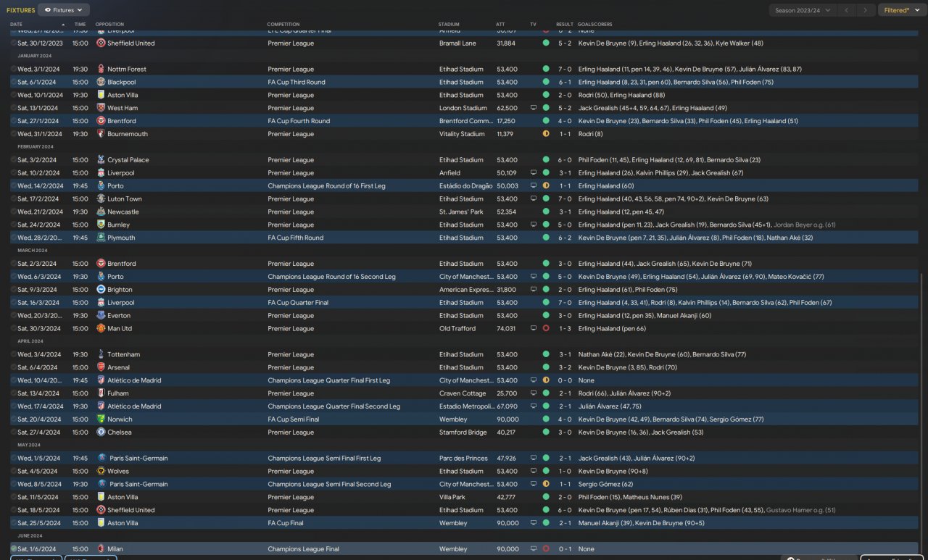Screen dimensions: 928x560
Task: Click the 1 - 3 result against Man Utd
Action: [x=565, y=329]
